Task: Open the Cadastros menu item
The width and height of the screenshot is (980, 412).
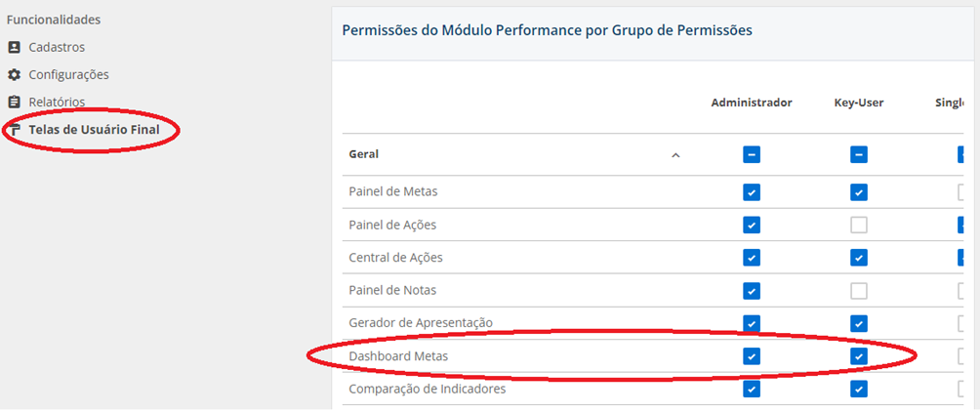Action: (x=57, y=48)
